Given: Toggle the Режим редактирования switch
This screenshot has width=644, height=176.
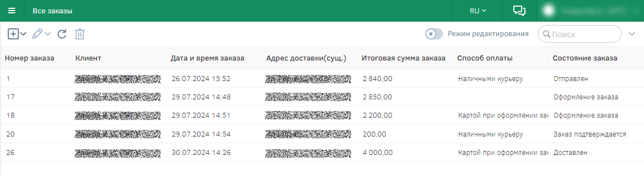Looking at the screenshot, I should tap(434, 34).
